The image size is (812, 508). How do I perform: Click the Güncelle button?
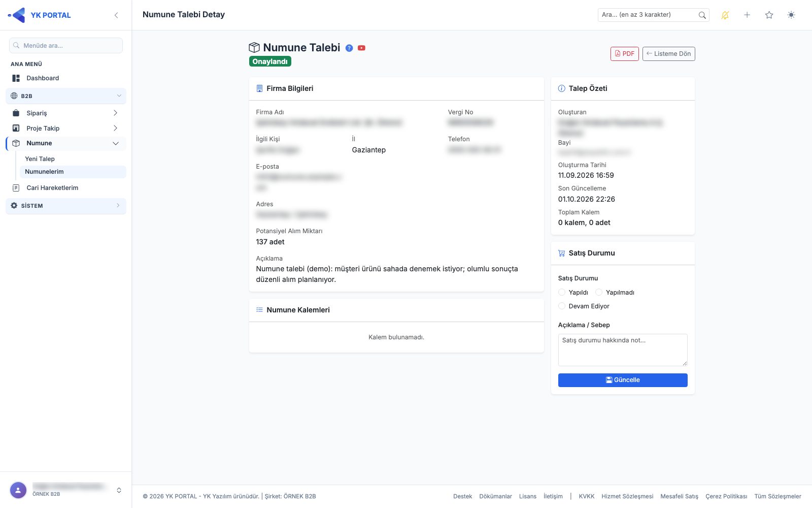click(x=623, y=380)
